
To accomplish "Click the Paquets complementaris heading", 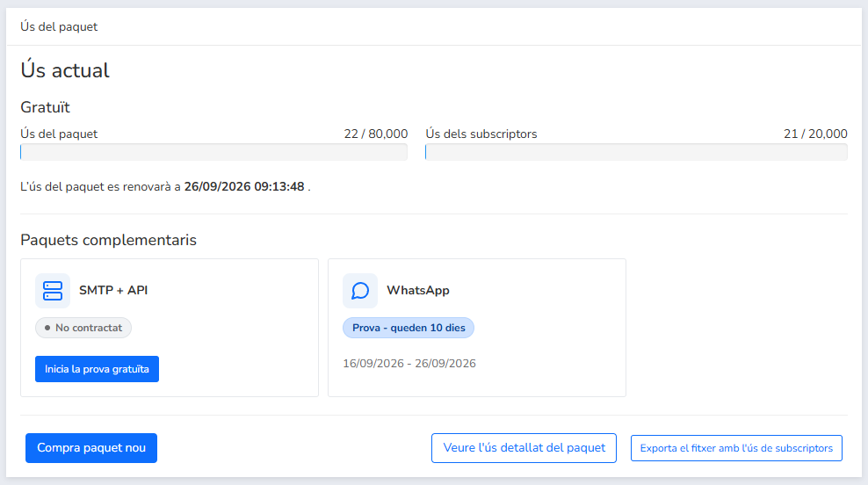I will (x=109, y=240).
